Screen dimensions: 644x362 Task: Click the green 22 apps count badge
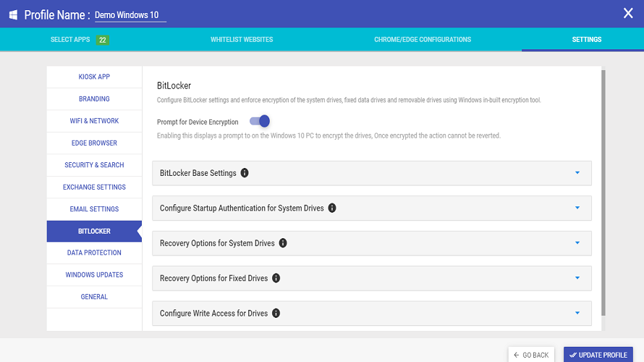pyautogui.click(x=103, y=40)
